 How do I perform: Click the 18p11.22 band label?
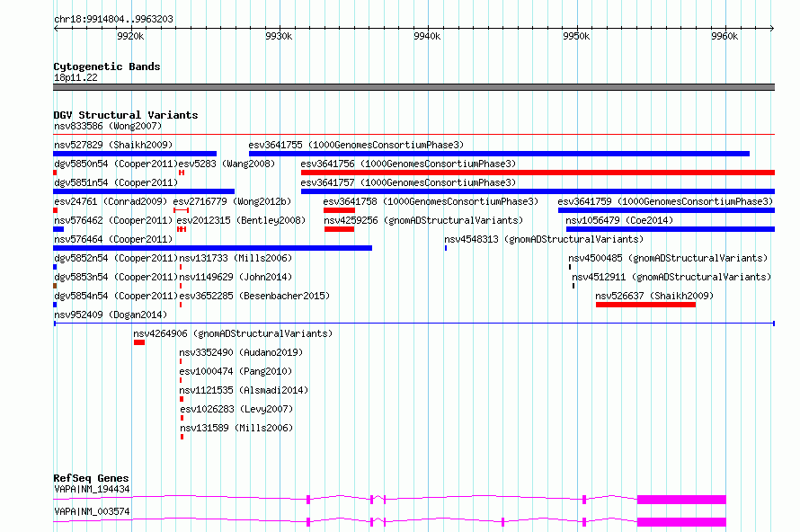(x=76, y=77)
